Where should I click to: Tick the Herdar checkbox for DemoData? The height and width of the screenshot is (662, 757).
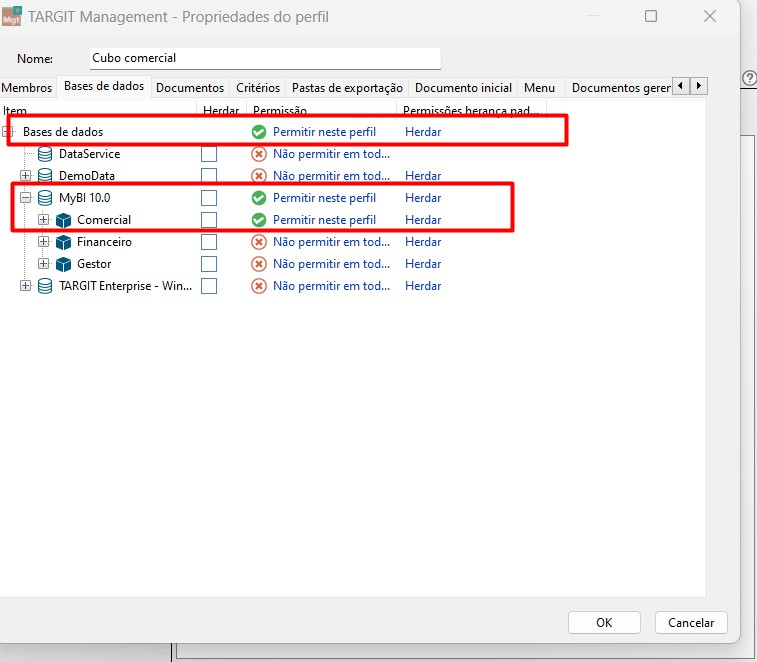pos(209,176)
